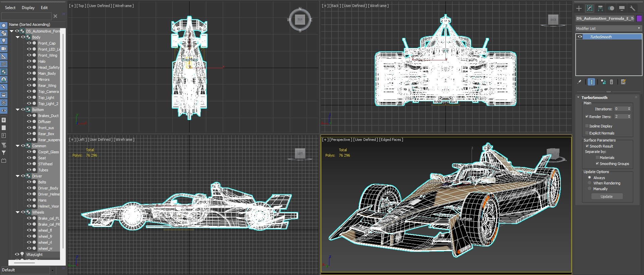Screen dimensions: 644x275
Task: Toggle Smoothing Groups checkbox
Action: coord(597,164)
